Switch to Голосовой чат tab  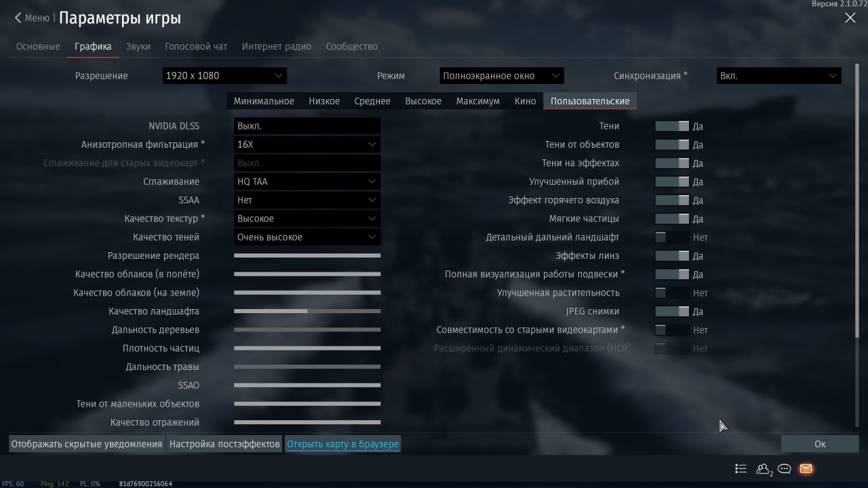tap(196, 47)
